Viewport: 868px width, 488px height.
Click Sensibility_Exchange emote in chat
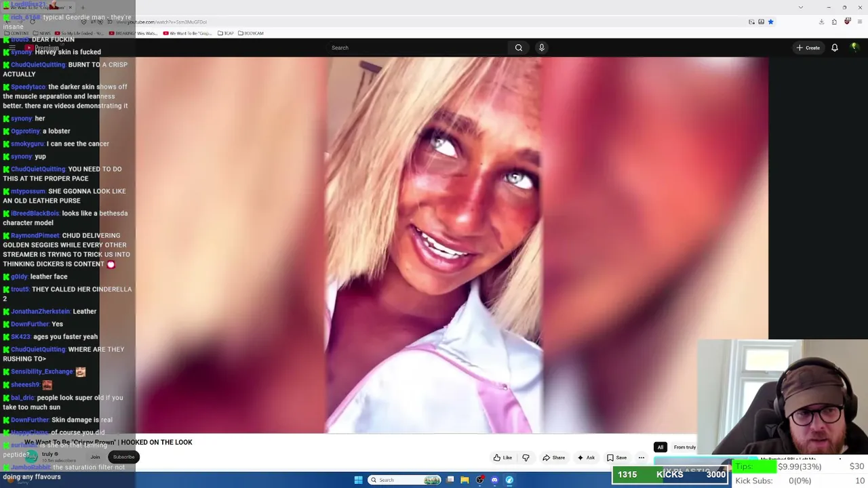click(81, 371)
